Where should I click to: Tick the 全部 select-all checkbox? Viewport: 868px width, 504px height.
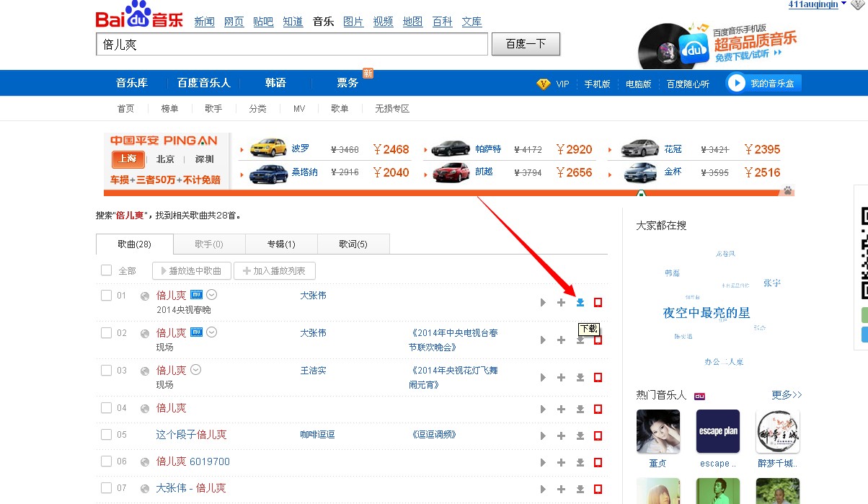106,270
